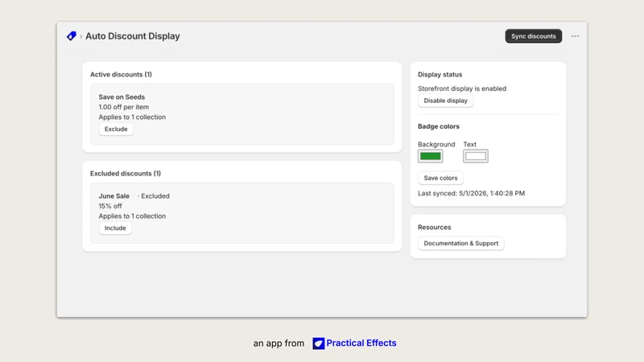The width and height of the screenshot is (644, 362).
Task: Click the Resources heading
Action: tap(434, 227)
